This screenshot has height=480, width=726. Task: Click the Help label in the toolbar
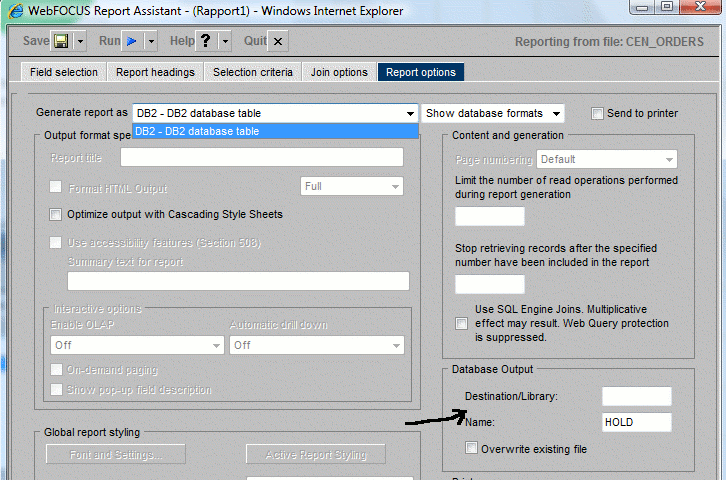pyautogui.click(x=182, y=41)
